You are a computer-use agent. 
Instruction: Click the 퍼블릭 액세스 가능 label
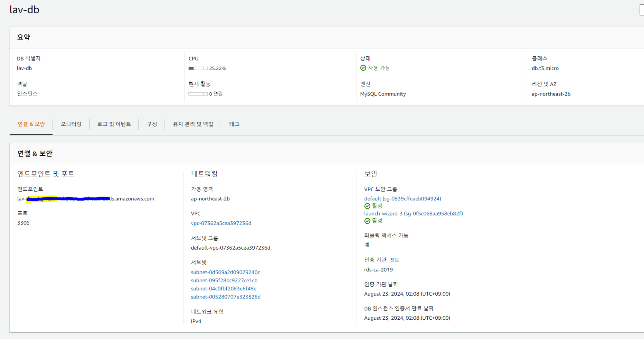click(386, 236)
